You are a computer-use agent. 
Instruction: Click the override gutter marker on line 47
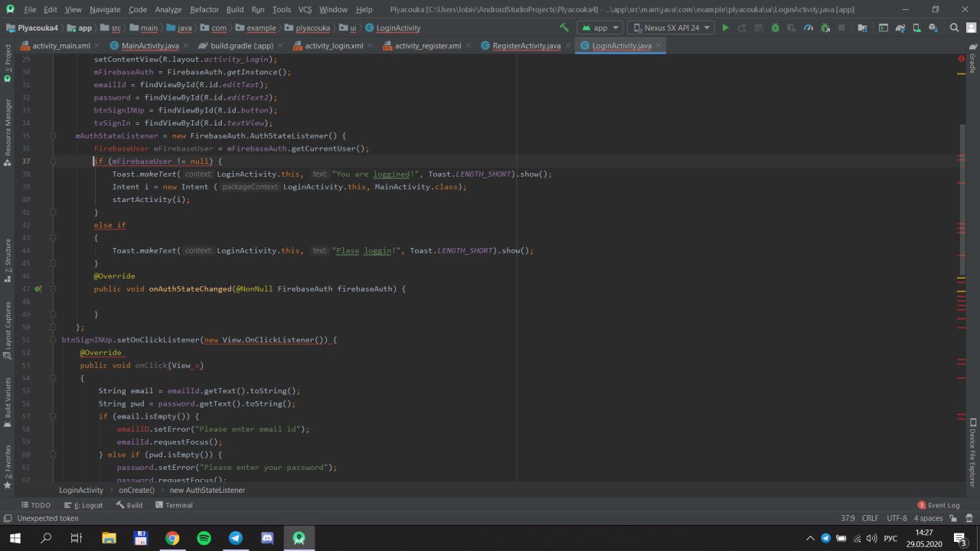[38, 289]
